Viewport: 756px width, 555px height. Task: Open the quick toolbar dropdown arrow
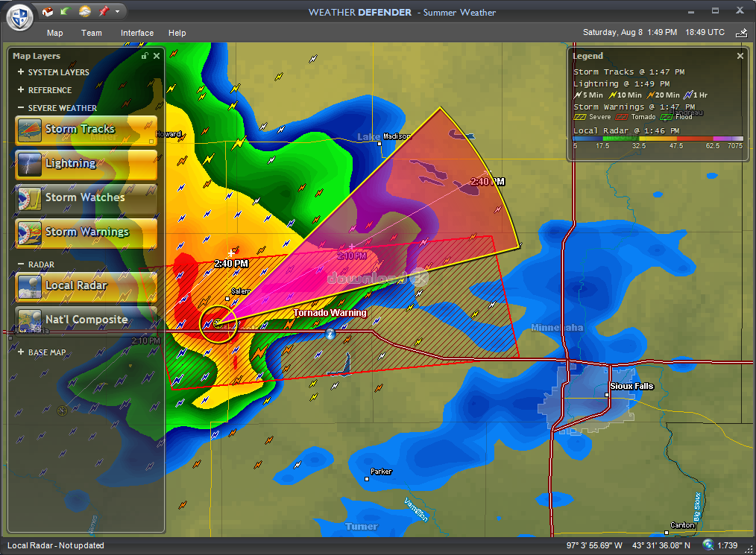click(117, 12)
